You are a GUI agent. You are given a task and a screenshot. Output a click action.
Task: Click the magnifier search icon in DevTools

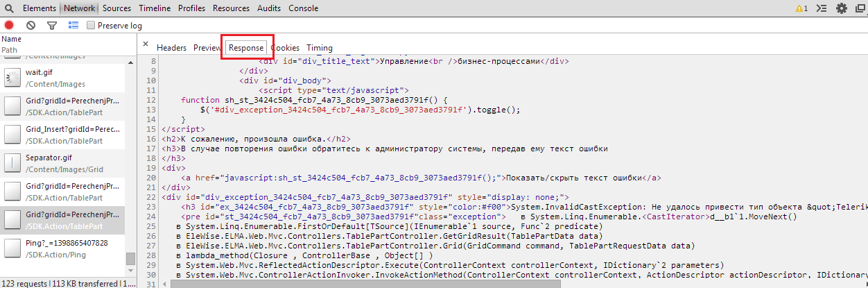pyautogui.click(x=9, y=8)
